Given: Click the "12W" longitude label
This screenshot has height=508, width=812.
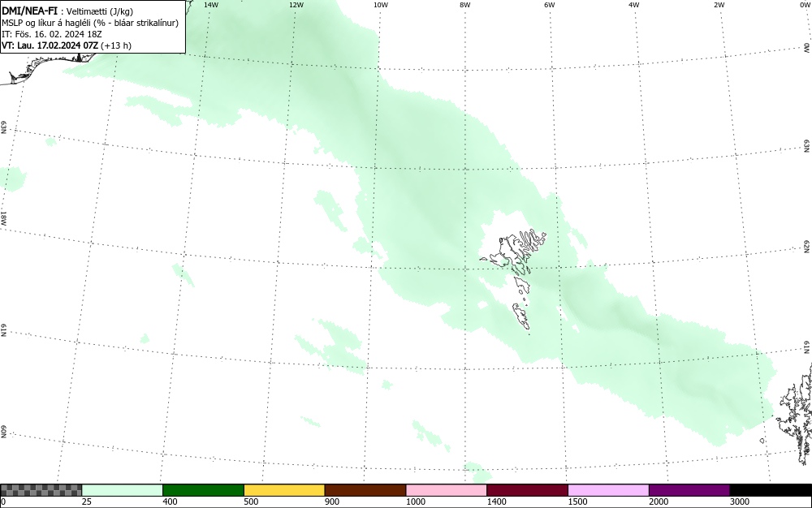Looking at the screenshot, I should [x=296, y=5].
